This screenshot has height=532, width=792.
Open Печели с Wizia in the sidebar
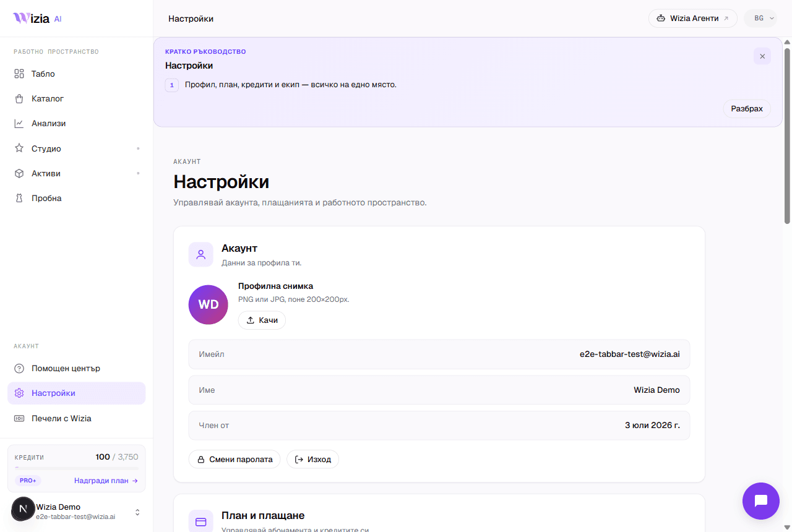(x=77, y=419)
